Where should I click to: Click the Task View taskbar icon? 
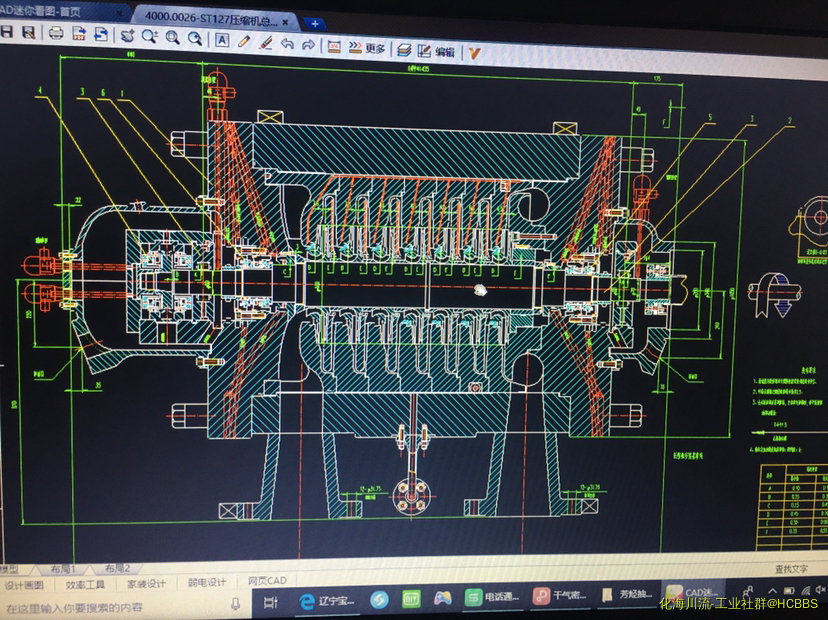[x=270, y=602]
